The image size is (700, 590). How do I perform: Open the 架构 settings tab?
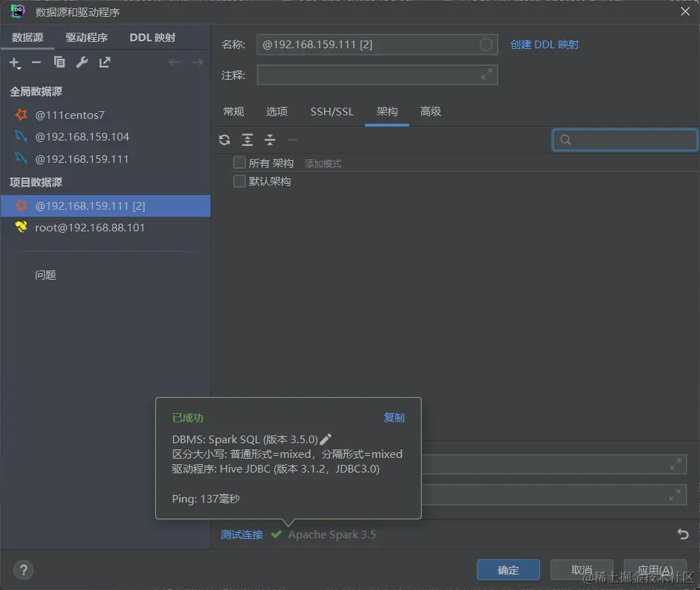(x=387, y=112)
